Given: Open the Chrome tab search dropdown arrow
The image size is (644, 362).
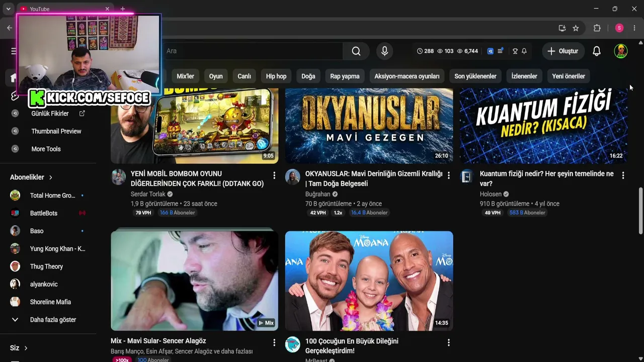Looking at the screenshot, I should tap(8, 9).
